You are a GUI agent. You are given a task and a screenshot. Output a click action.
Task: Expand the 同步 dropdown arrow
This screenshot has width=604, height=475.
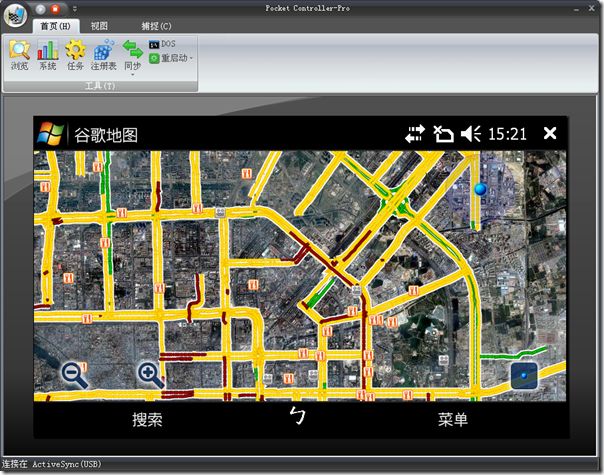point(133,74)
